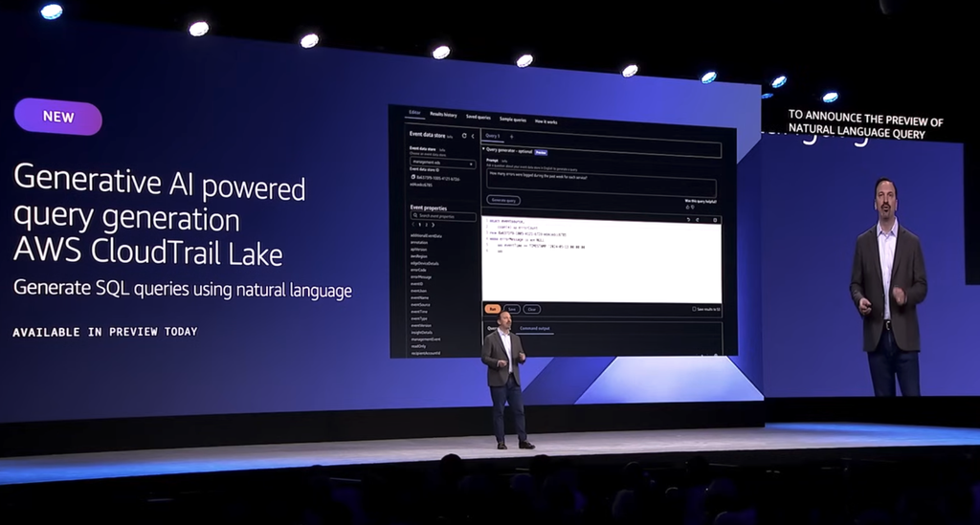The image size is (980, 525).
Task: Enable the Save results to S3 checkbox
Action: (x=694, y=309)
